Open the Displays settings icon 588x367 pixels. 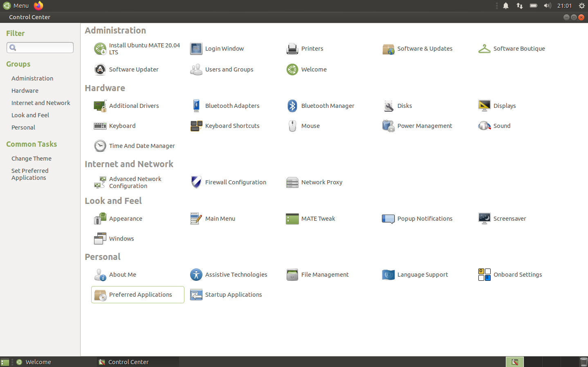click(485, 106)
